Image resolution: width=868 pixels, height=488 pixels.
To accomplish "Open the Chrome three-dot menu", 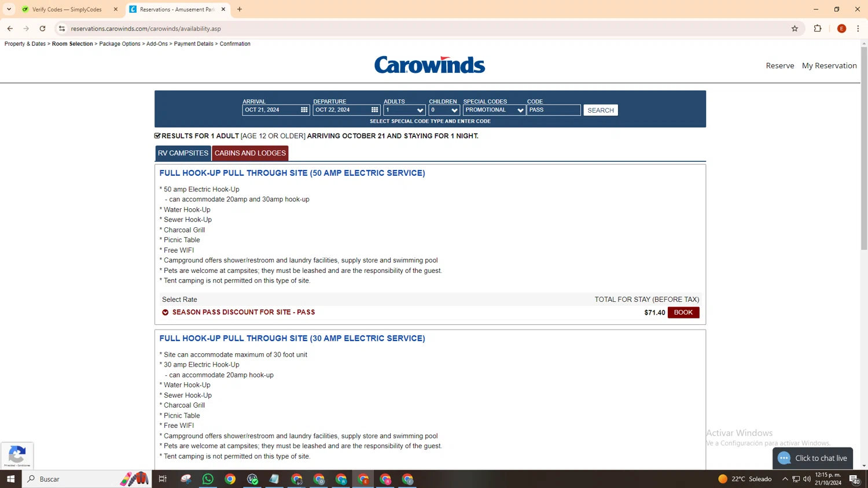I will [x=858, y=28].
